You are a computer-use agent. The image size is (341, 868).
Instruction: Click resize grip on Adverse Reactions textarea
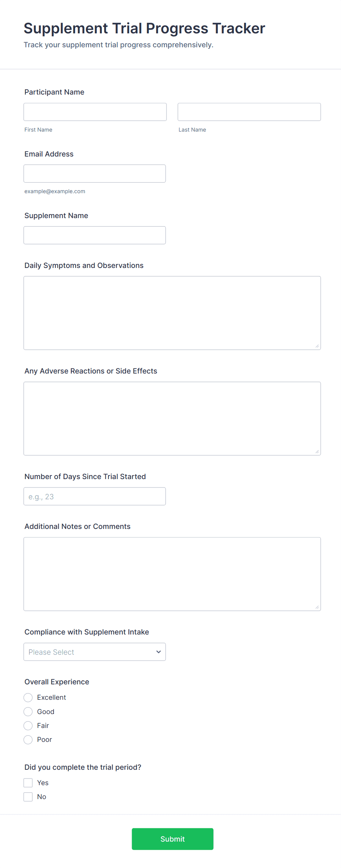pos(317,452)
